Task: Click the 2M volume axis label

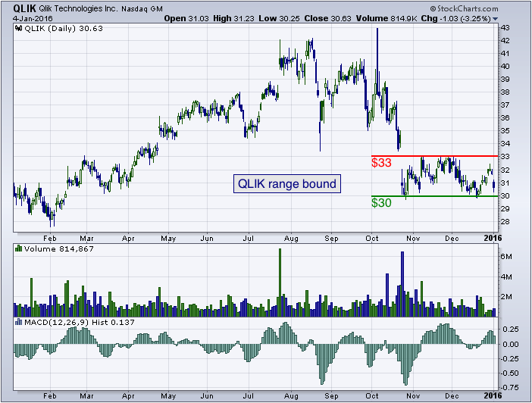Action: pyautogui.click(x=506, y=297)
